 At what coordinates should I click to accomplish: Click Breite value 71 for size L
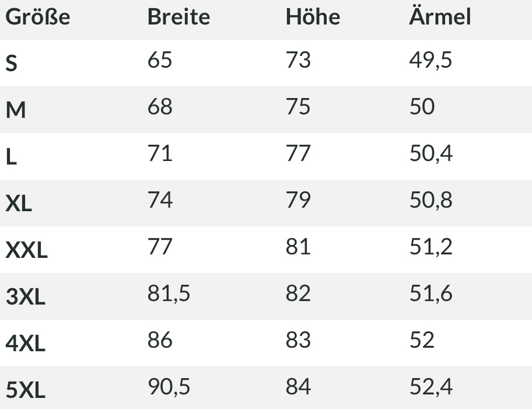[160, 153]
